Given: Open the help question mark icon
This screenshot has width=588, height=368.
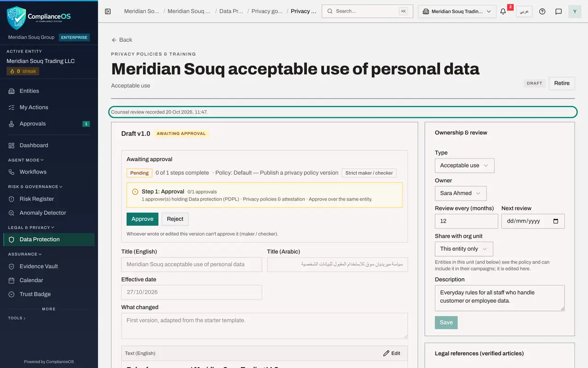Looking at the screenshot, I should tap(543, 11).
